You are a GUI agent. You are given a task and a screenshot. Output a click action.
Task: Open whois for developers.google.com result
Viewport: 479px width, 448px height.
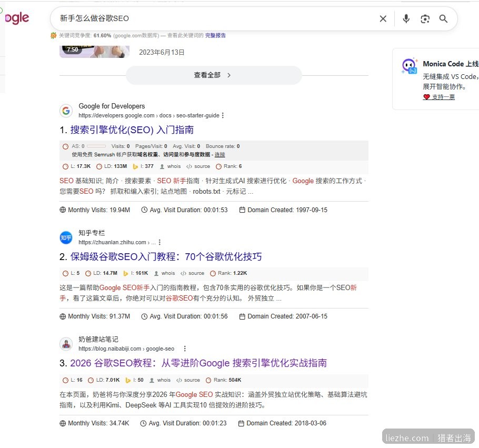[x=171, y=166]
